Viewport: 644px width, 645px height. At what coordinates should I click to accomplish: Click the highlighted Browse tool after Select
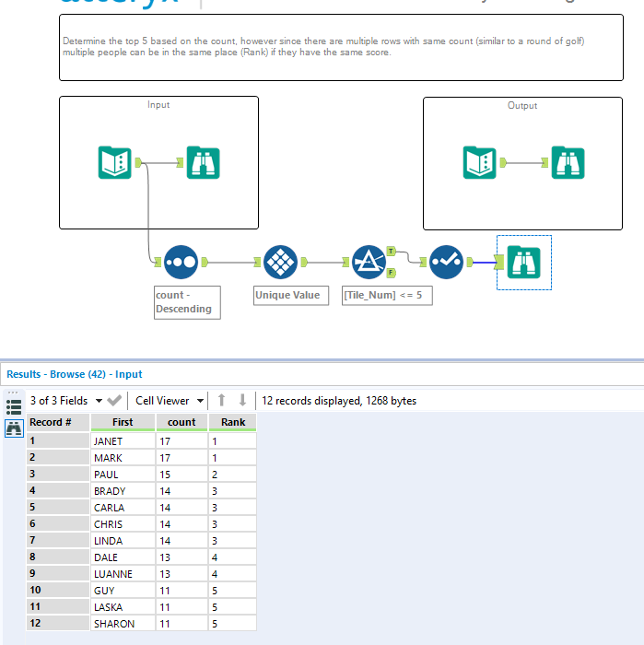point(523,262)
